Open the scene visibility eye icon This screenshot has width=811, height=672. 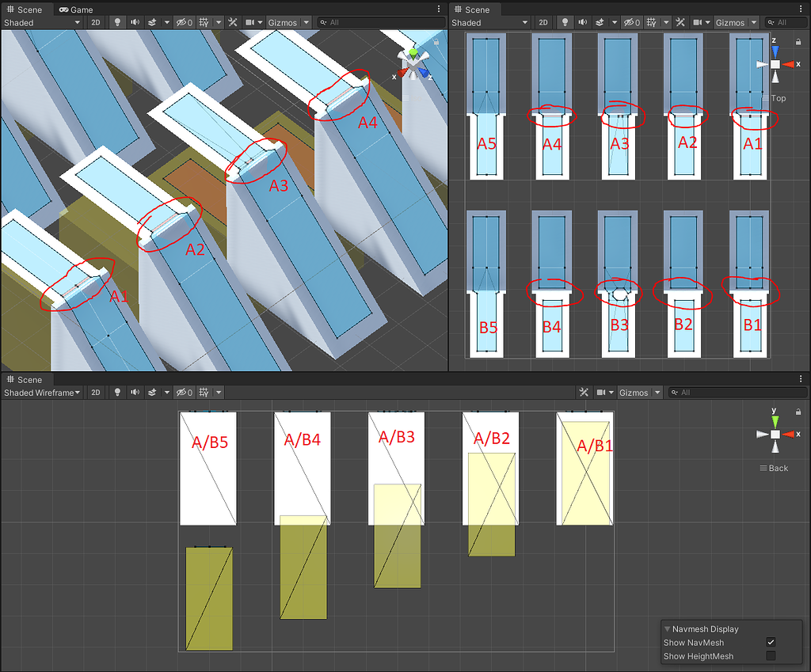(x=183, y=22)
